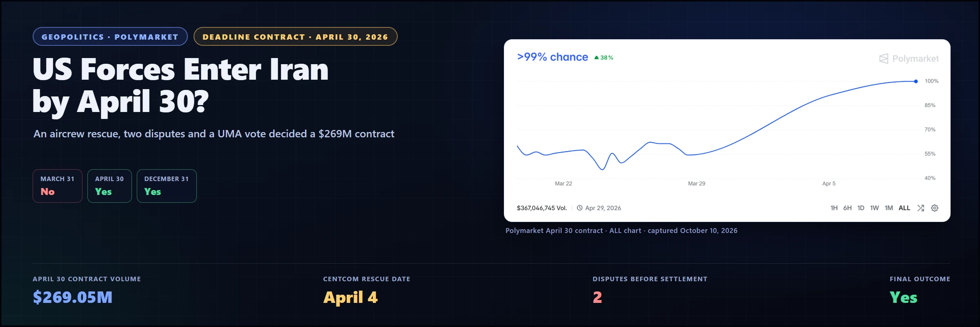Click the Polymarket logo icon
This screenshot has height=327, width=980.
(884, 59)
